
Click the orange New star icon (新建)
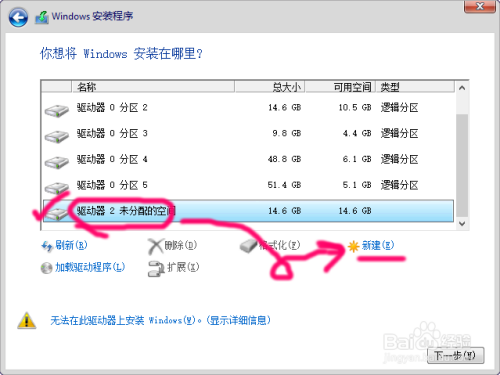[353, 246]
